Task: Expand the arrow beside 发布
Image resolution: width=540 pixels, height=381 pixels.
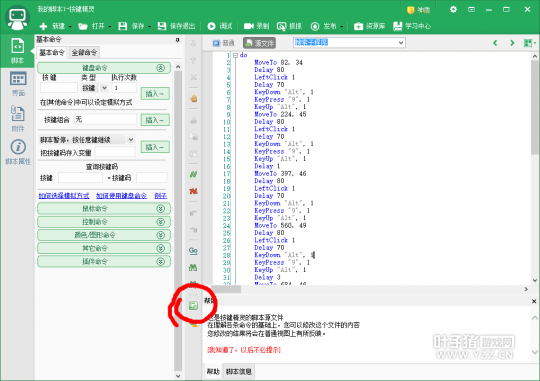Action: (342, 27)
